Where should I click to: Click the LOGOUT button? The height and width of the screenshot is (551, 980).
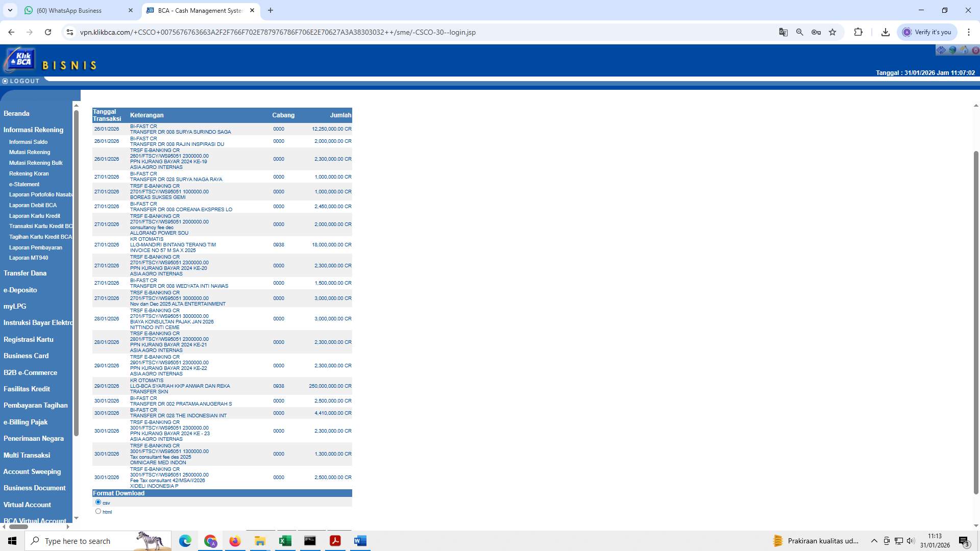click(21, 81)
